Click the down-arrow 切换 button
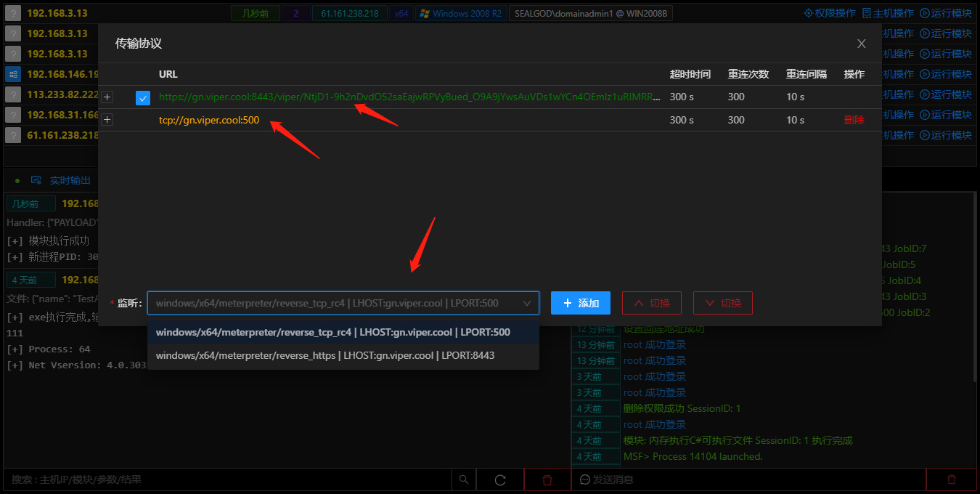 [x=722, y=303]
